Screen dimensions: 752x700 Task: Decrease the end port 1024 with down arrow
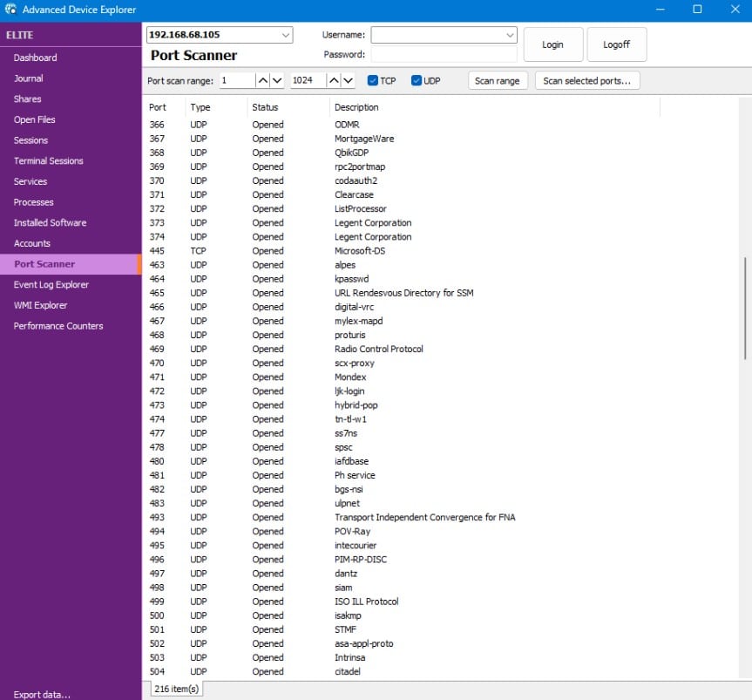(x=349, y=80)
